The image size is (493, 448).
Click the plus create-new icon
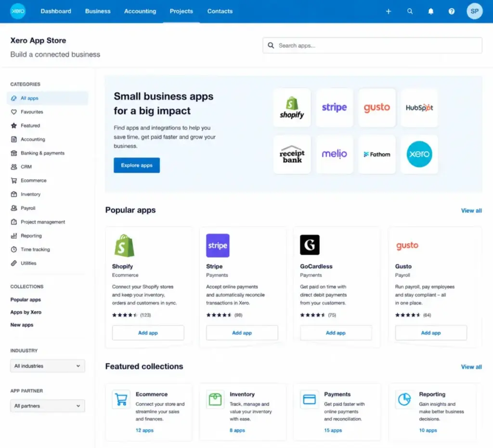[x=389, y=12]
